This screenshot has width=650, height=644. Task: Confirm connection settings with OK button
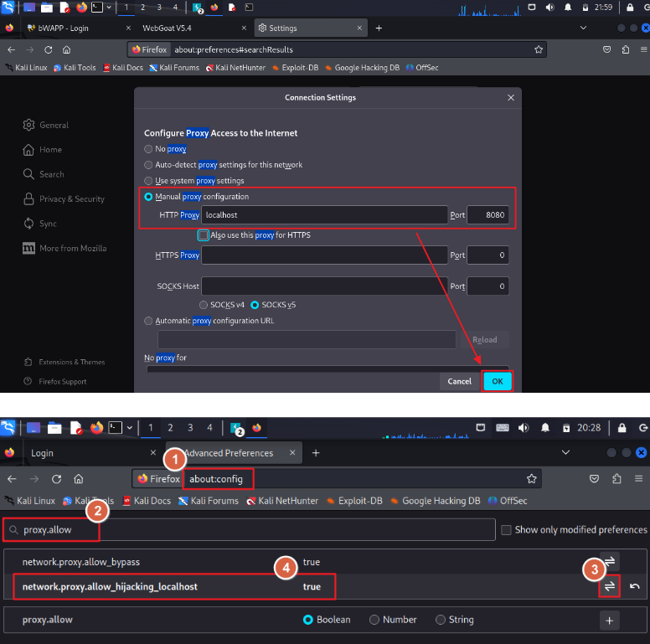click(497, 381)
